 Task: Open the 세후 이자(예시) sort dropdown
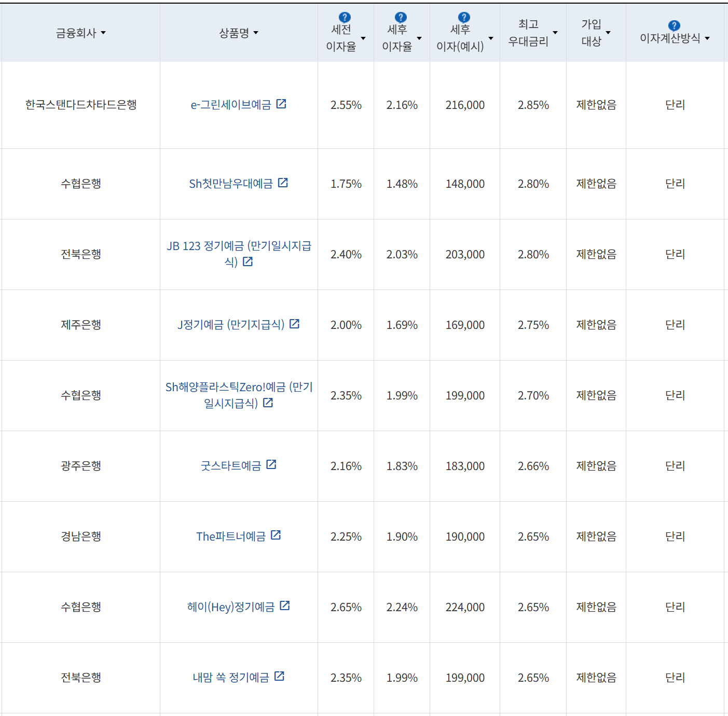pyautogui.click(x=490, y=37)
